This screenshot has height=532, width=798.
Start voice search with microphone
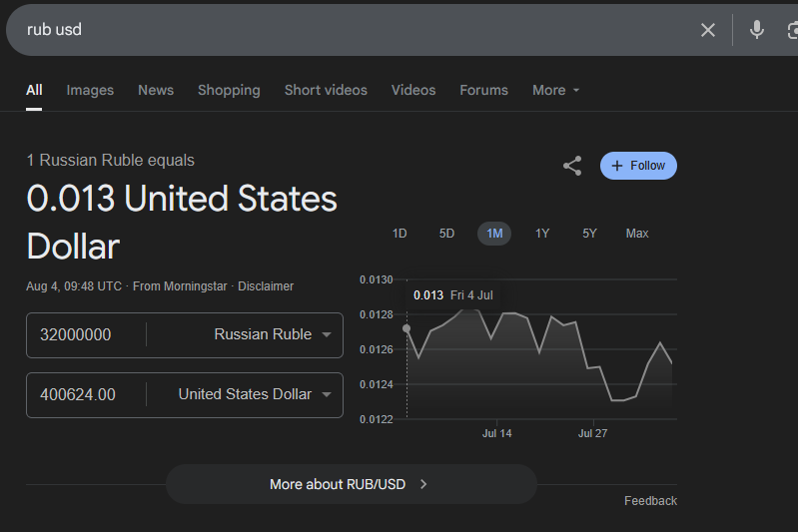(757, 30)
